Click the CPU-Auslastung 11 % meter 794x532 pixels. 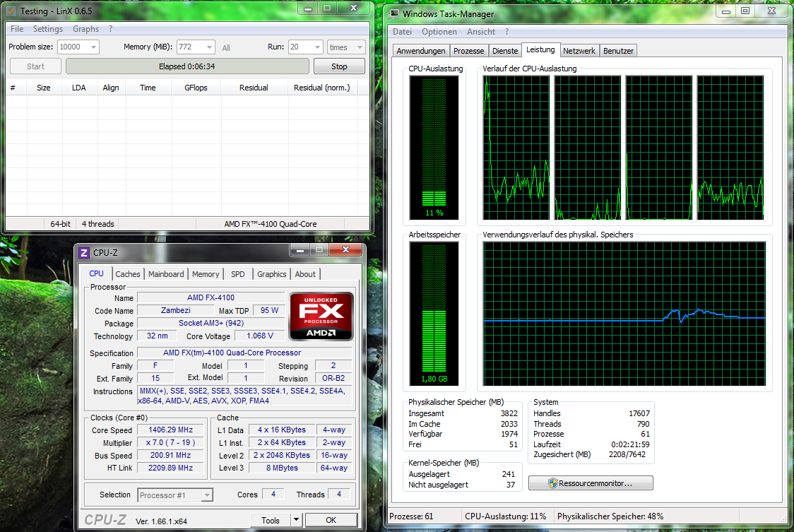434,147
